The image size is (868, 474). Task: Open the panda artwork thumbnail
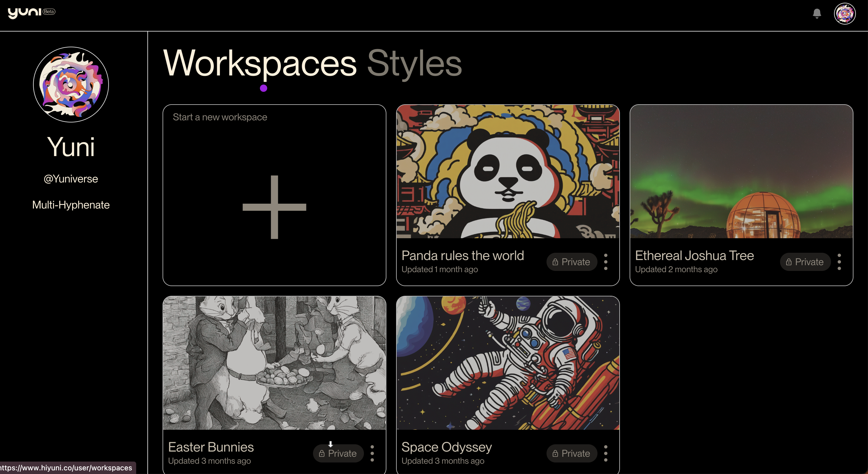(507, 172)
